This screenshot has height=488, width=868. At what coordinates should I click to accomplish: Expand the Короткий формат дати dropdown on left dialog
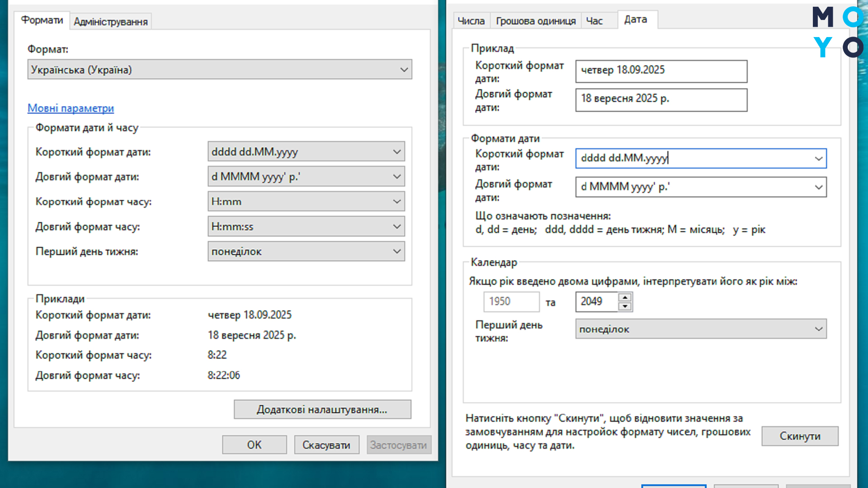pyautogui.click(x=397, y=151)
